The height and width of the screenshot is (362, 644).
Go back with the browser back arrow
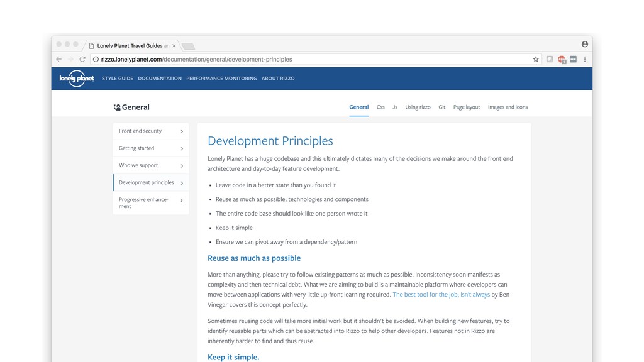click(x=58, y=59)
